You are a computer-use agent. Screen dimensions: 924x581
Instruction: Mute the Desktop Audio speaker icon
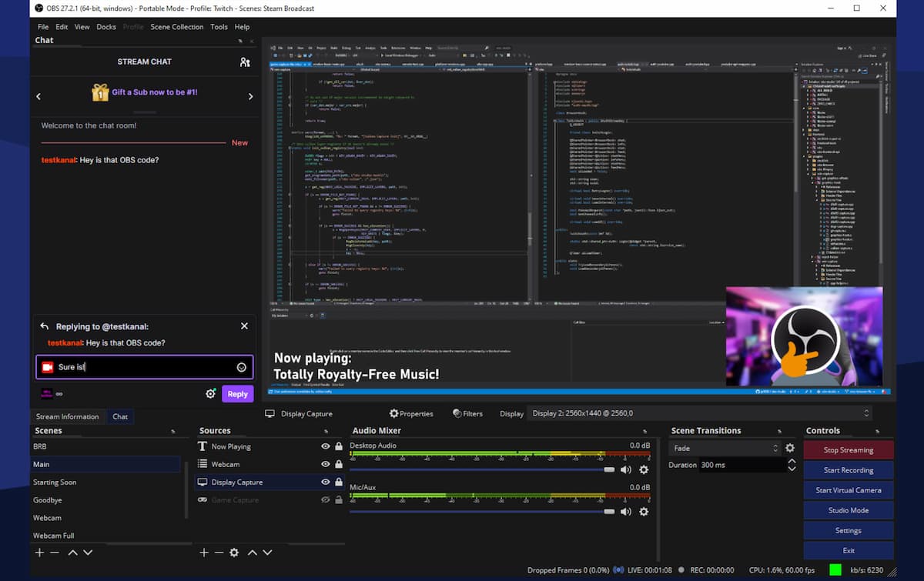[x=626, y=469]
